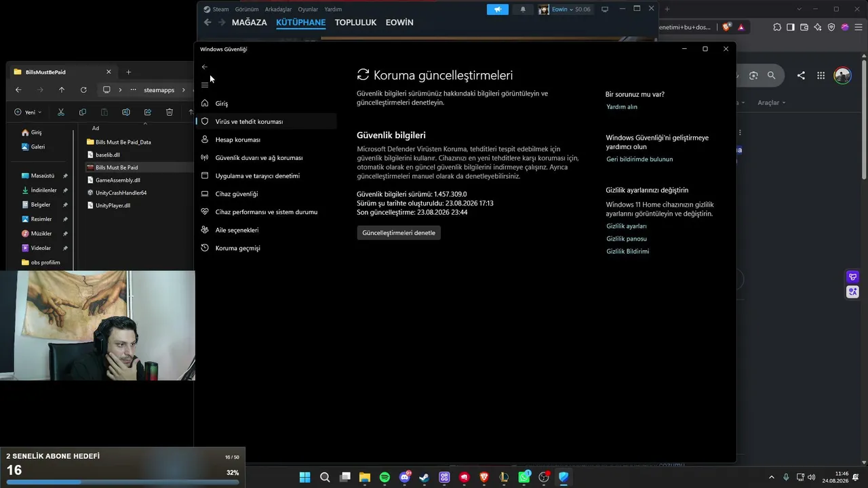Show hidden breadcrumb folders via ellipsis

[134, 89]
